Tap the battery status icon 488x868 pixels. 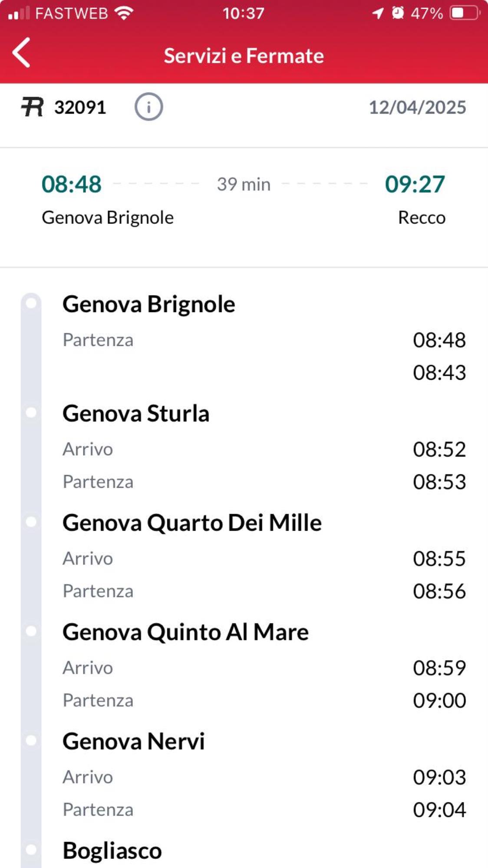(465, 13)
